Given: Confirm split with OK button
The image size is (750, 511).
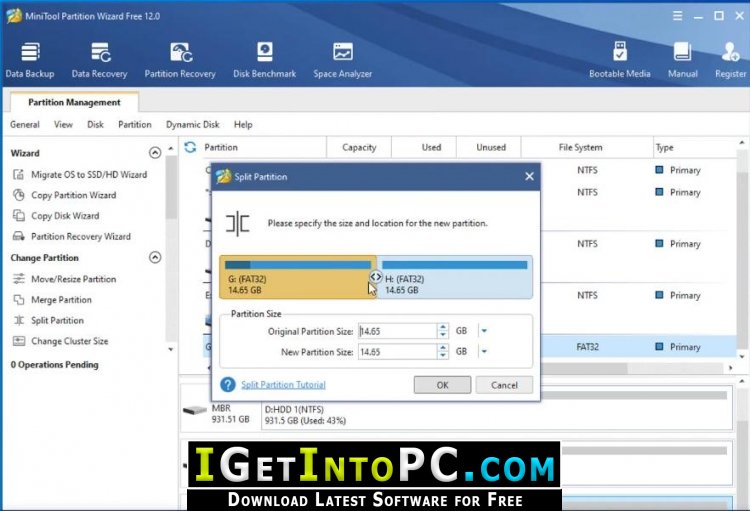Looking at the screenshot, I should point(442,385).
